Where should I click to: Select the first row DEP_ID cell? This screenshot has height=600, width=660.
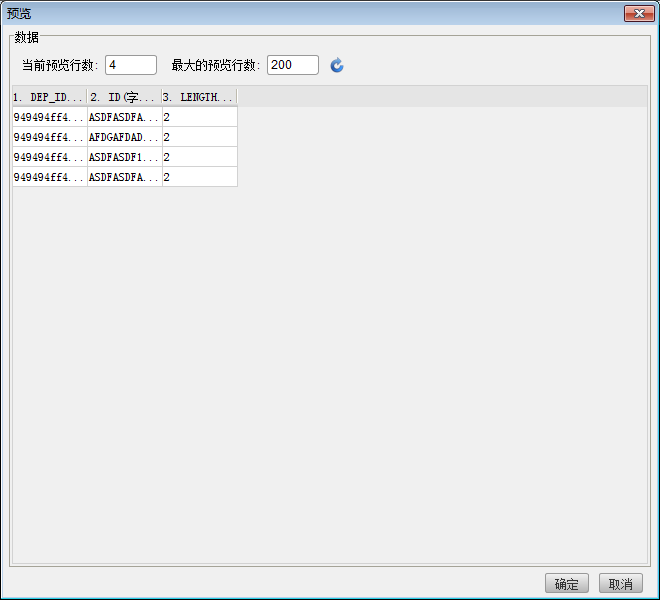pyautogui.click(x=49, y=117)
